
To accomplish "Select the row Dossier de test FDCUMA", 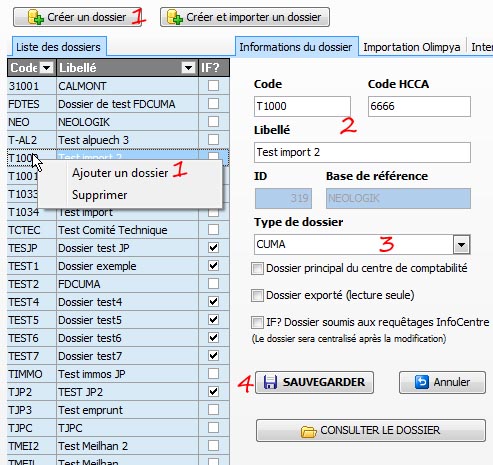I will click(118, 104).
